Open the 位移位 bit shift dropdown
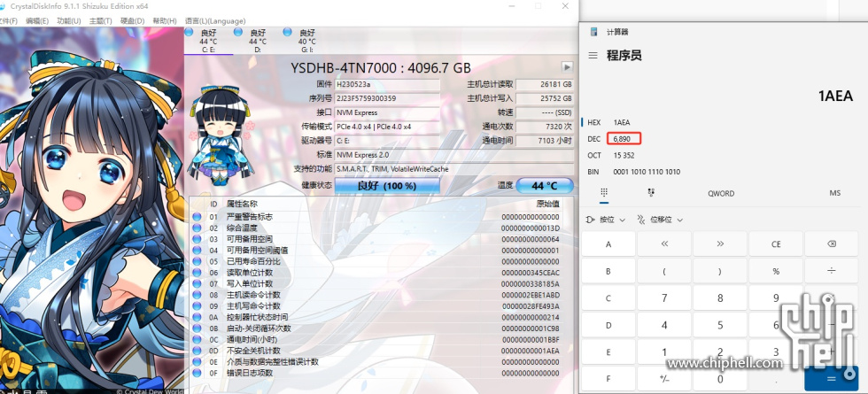The image size is (868, 394). point(660,220)
